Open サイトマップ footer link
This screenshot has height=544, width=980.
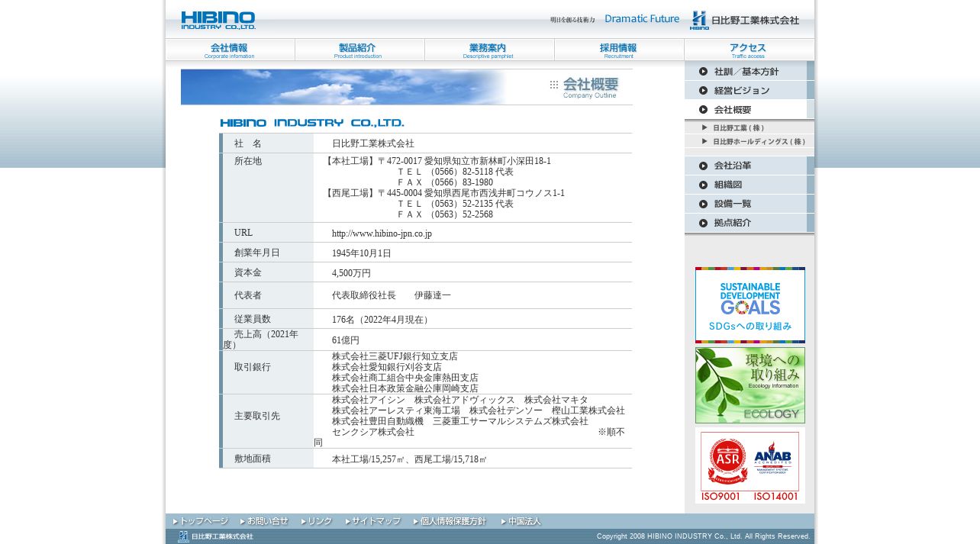point(372,521)
